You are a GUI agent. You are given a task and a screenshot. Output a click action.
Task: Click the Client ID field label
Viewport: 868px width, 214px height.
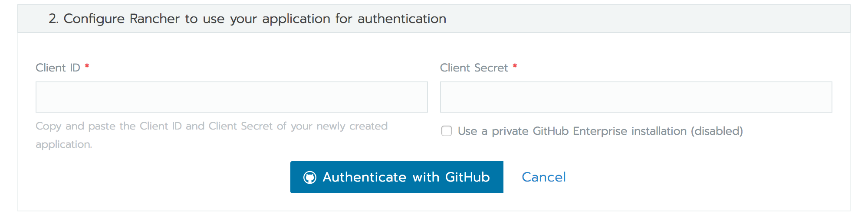58,68
